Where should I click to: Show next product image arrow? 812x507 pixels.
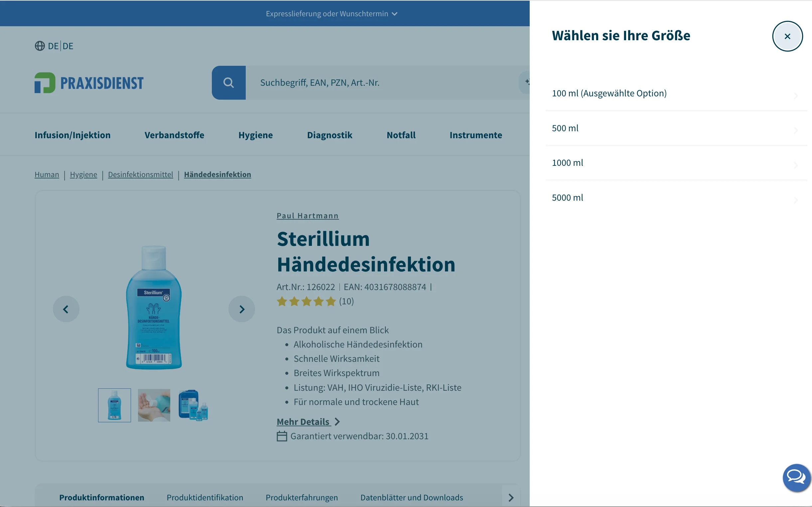[242, 309]
